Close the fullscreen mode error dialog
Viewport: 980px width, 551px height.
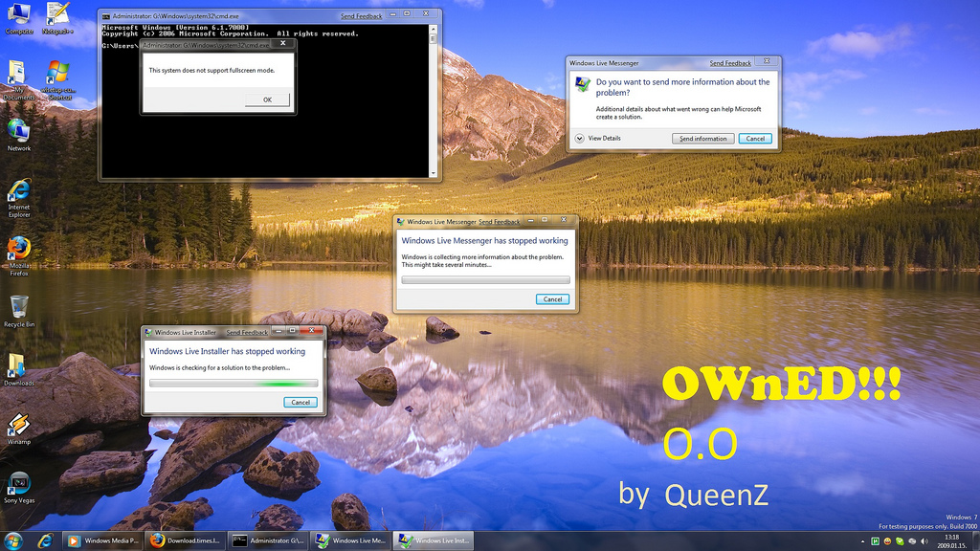point(283,44)
